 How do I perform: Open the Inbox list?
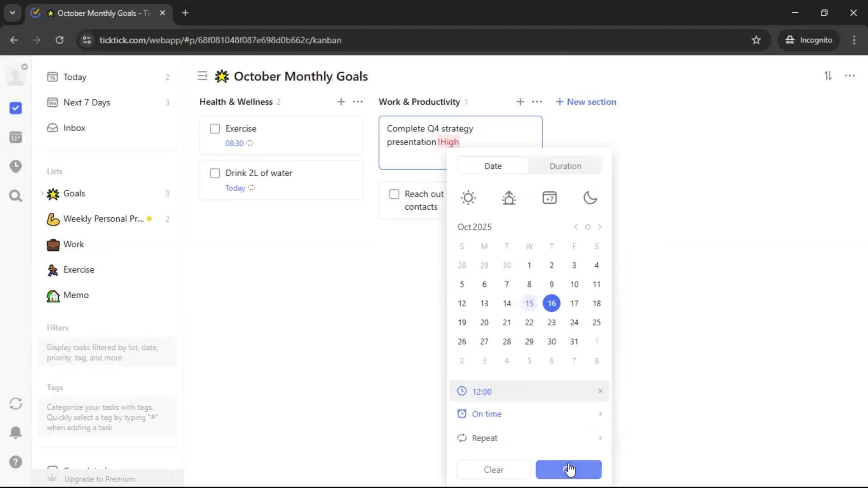(74, 128)
